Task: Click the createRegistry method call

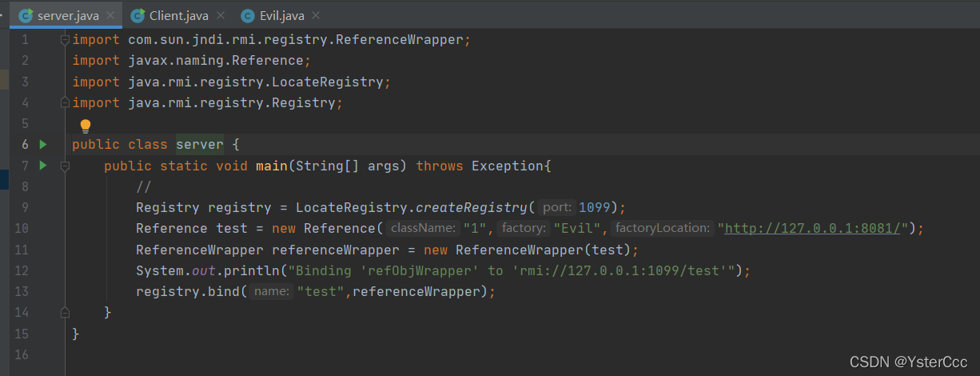Action: (x=472, y=207)
